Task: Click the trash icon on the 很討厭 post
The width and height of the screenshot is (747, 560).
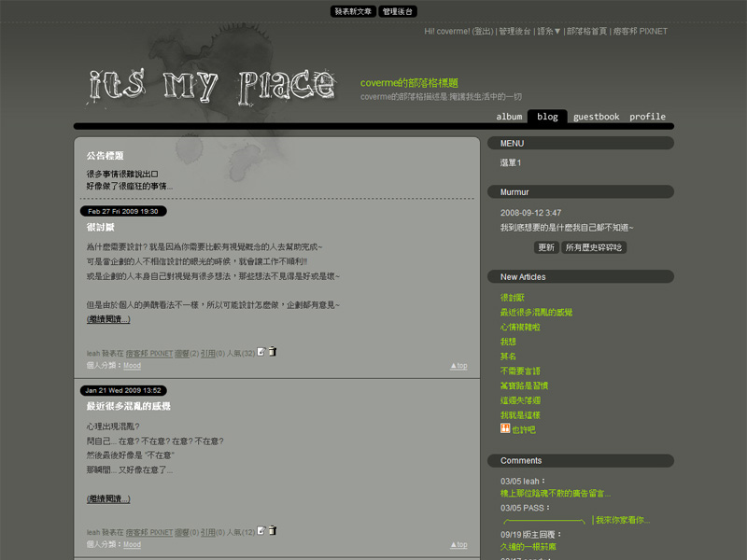Action: [x=273, y=352]
